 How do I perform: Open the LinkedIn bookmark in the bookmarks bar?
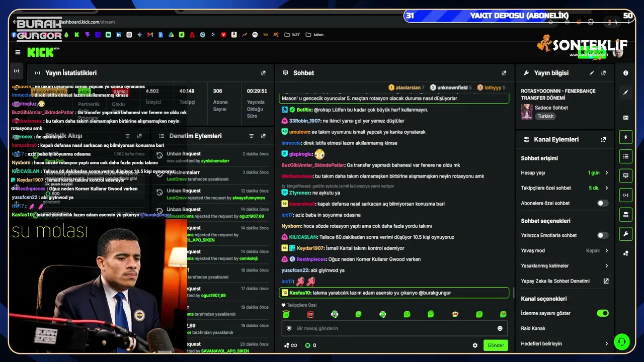119,35
